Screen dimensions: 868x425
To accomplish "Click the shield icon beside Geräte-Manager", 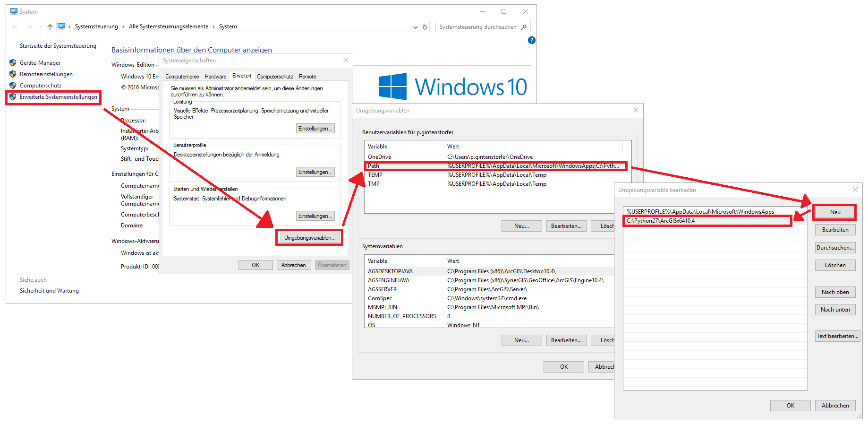I will pos(13,63).
